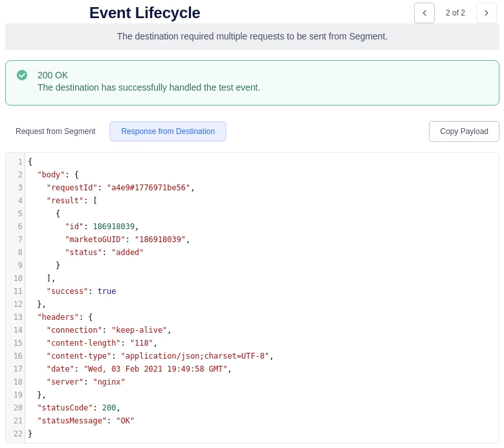504x448 pixels.
Task: Click the status value "added"
Action: pyautogui.click(x=127, y=252)
